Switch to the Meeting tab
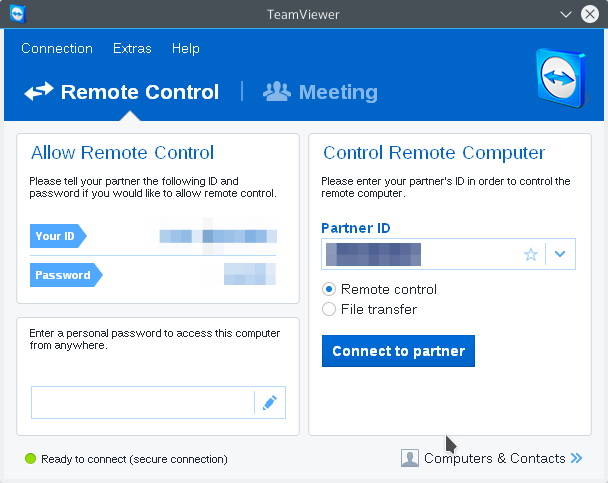The height and width of the screenshot is (483, 608). pyautogui.click(x=320, y=92)
